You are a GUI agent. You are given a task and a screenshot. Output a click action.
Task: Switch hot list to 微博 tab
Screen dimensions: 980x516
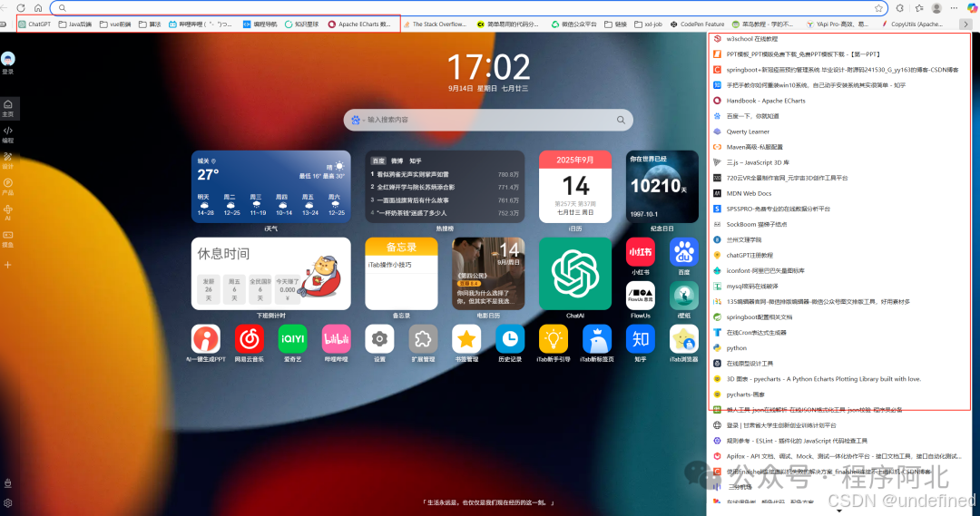click(397, 161)
